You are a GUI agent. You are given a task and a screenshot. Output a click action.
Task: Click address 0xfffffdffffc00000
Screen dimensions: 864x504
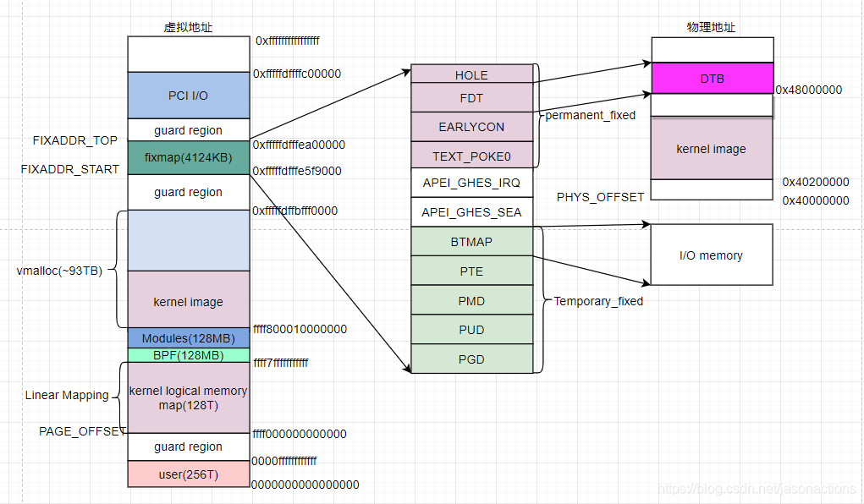[297, 74]
